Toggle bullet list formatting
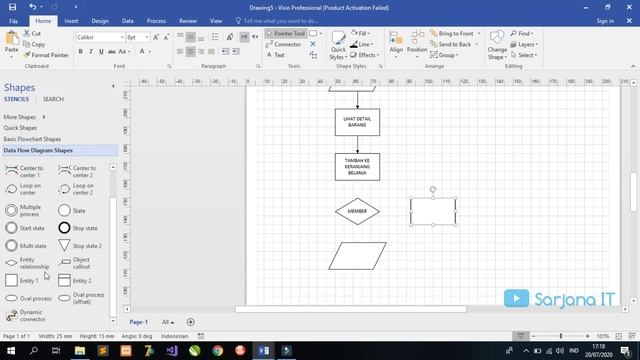The image size is (640, 360). pyautogui.click(x=215, y=37)
